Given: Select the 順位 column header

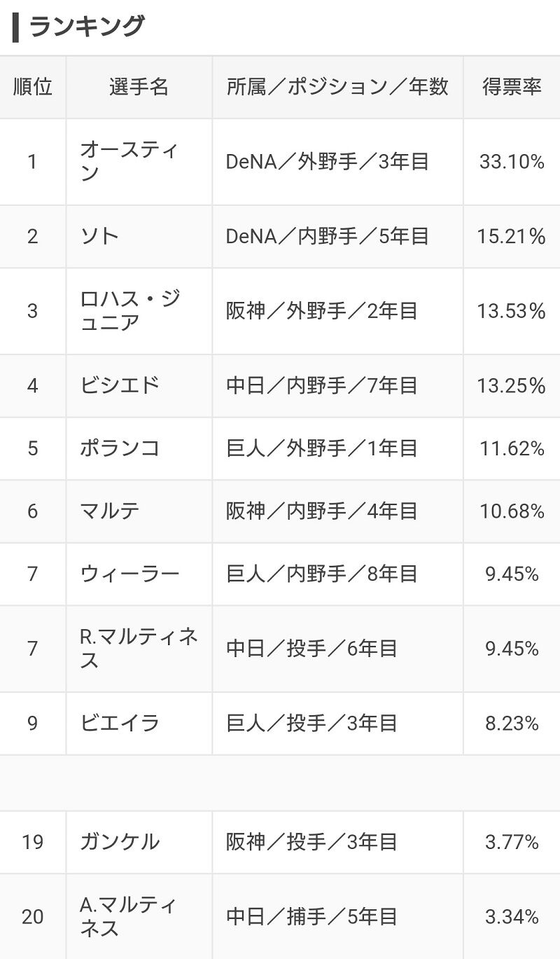Looking at the screenshot, I should coord(33,87).
